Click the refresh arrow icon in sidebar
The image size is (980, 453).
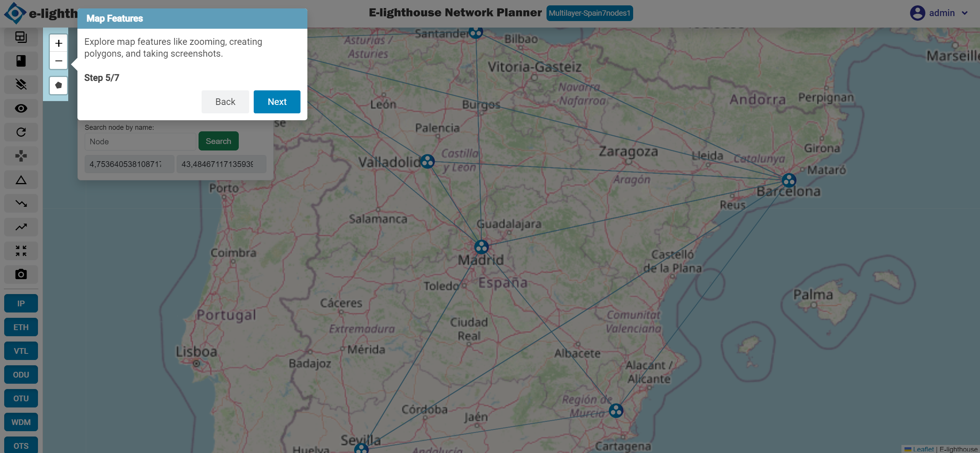click(21, 132)
